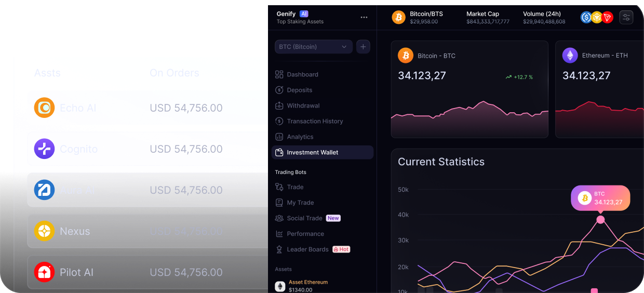644x293 pixels.
Task: Click the Asset Ethereum link
Action: click(308, 282)
